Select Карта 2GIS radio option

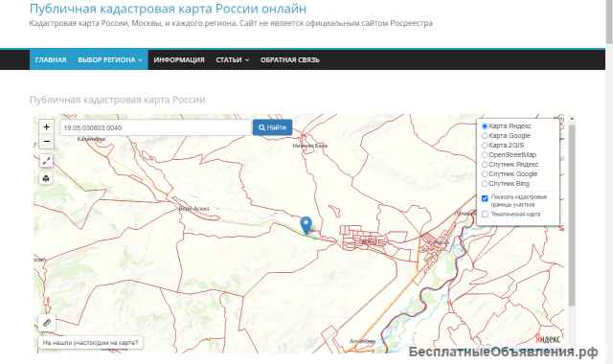[x=485, y=146]
